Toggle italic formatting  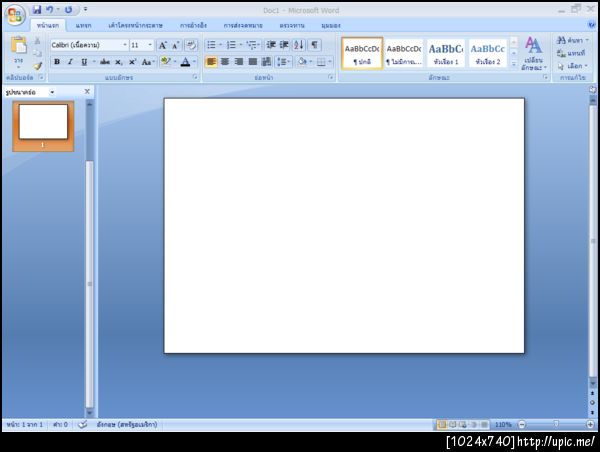click(x=70, y=62)
